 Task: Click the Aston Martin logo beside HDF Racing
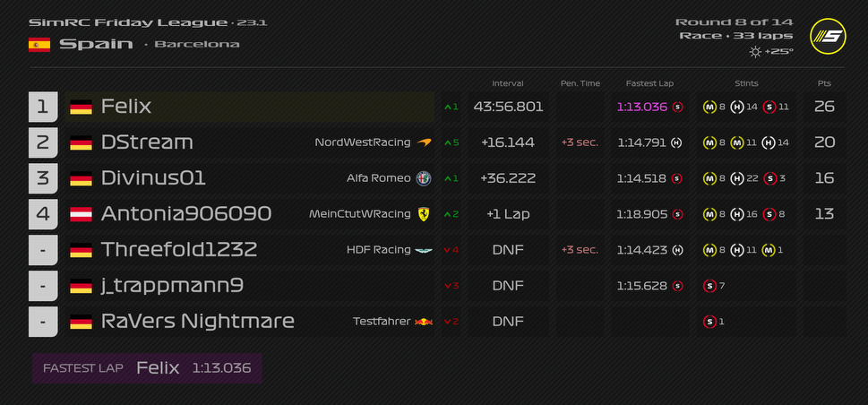424,250
